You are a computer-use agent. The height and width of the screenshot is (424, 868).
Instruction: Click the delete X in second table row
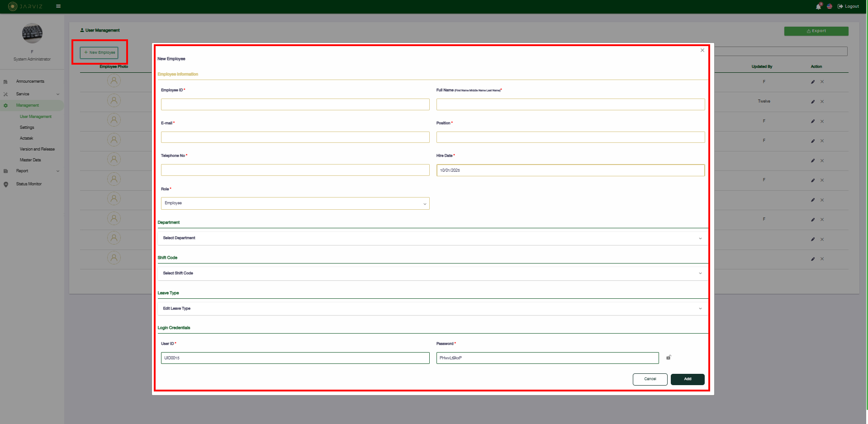[822, 102]
